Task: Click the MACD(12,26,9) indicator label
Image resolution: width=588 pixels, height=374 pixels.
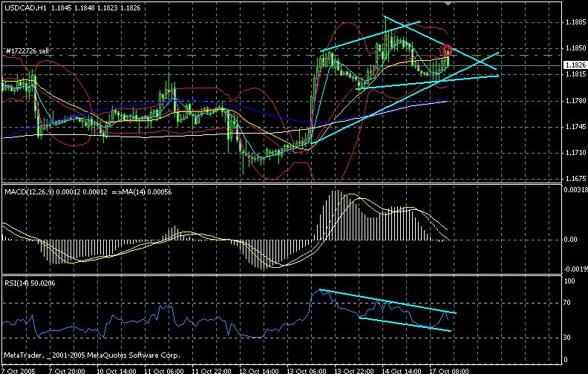Action: (30, 192)
